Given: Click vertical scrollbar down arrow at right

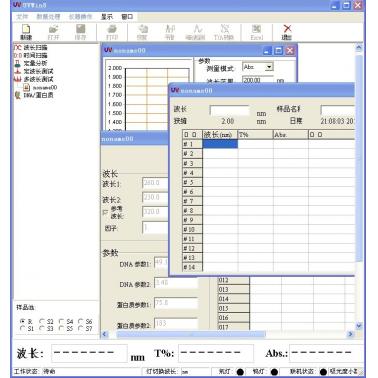Looking at the screenshot, I should pos(359,325).
